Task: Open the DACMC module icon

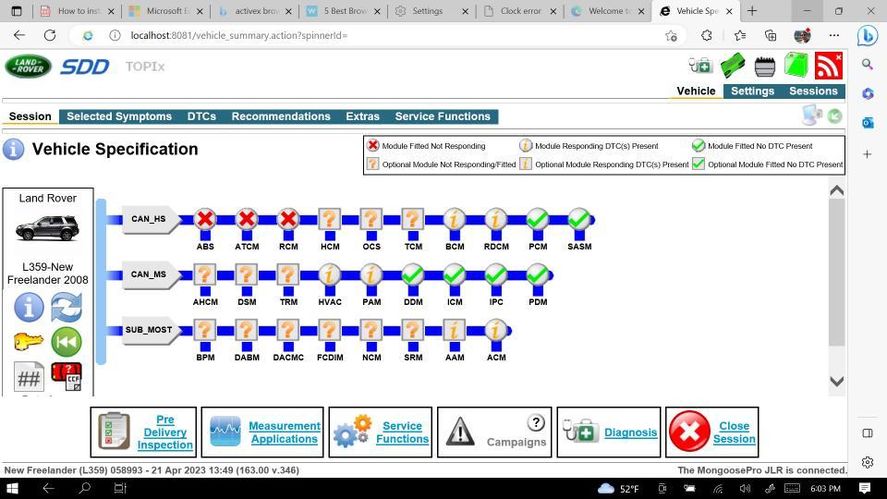Action: [289, 330]
